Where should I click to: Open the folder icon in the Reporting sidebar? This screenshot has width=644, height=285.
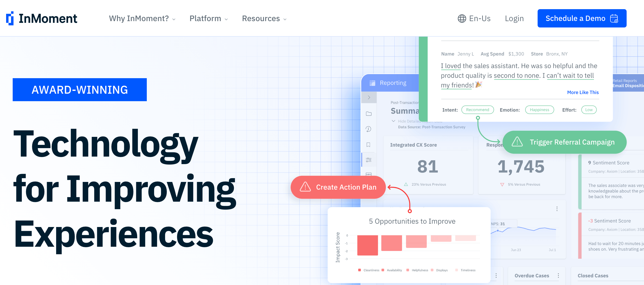pos(369,114)
